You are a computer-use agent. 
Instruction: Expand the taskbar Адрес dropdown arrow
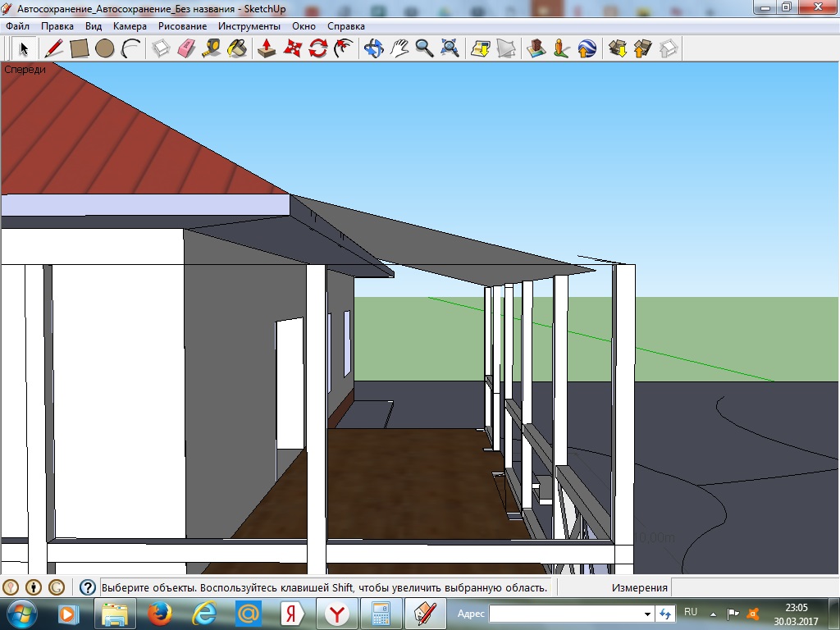pyautogui.click(x=647, y=614)
